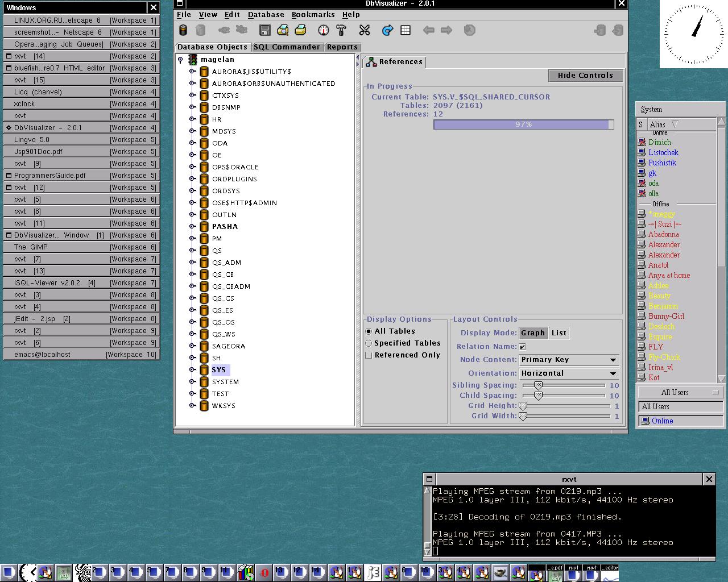728x582 pixels.
Task: Click the print preview toolbar icon
Action: tap(283, 30)
